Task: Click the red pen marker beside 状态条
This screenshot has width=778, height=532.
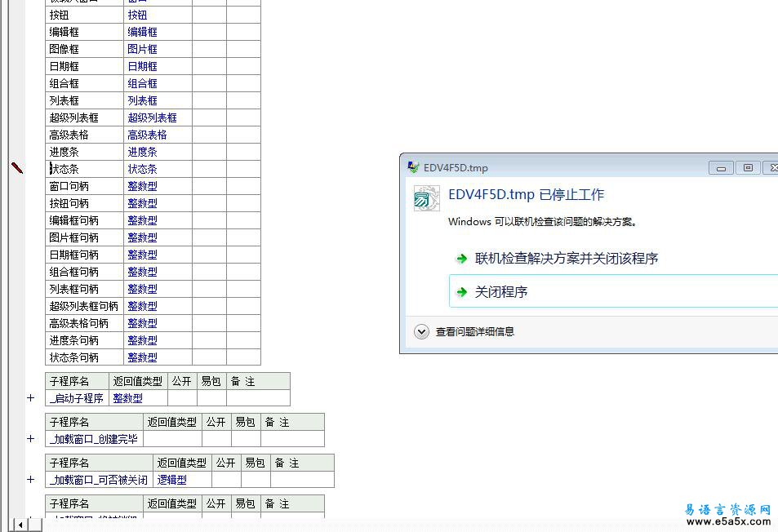Action: [x=17, y=168]
